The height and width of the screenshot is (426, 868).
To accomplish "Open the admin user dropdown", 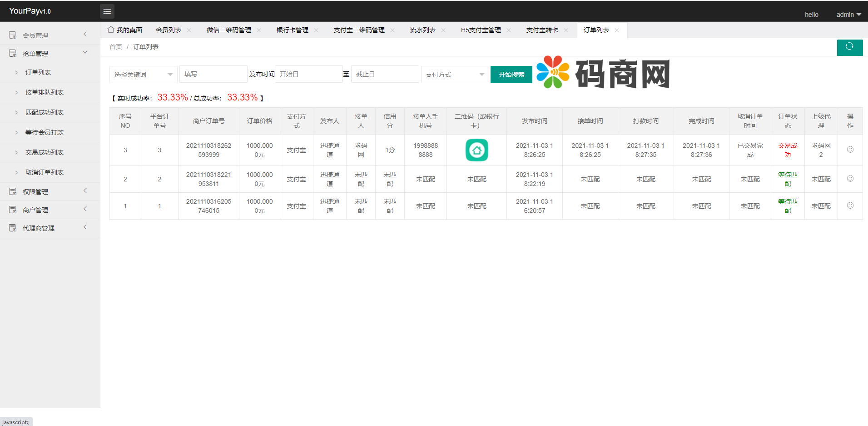I will [x=848, y=15].
